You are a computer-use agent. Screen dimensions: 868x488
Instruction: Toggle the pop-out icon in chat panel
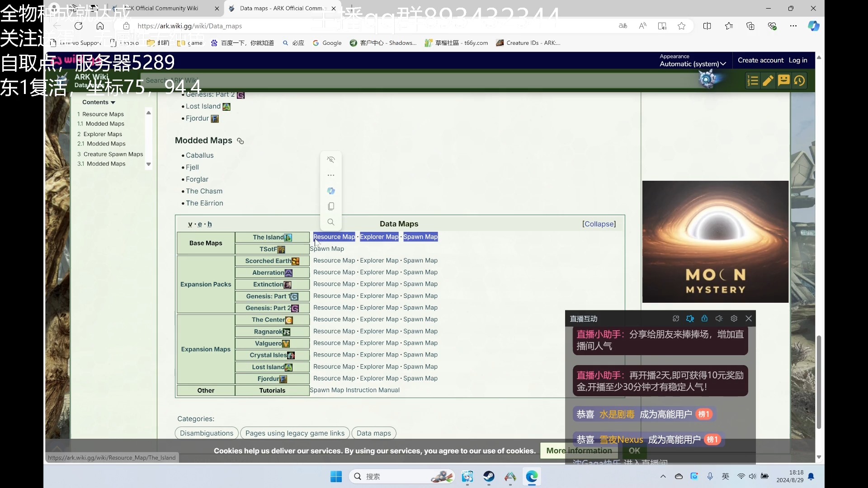[676, 319]
